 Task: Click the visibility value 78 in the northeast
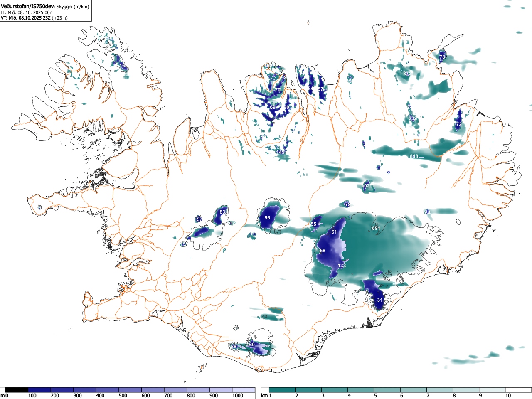(x=442, y=57)
